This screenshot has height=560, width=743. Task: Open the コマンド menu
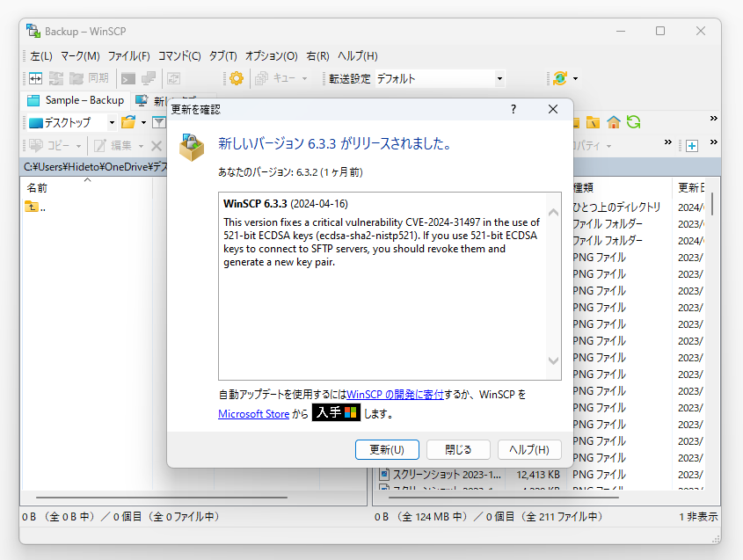[180, 55]
